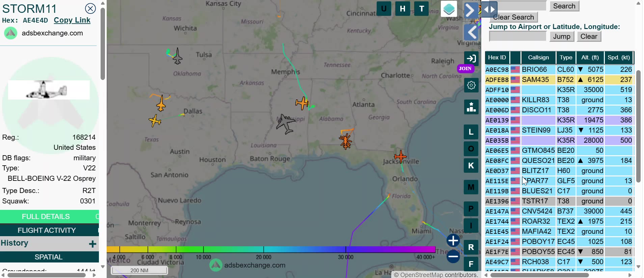Click the info panel vertical scrollbar

pyautogui.click(x=103, y=44)
